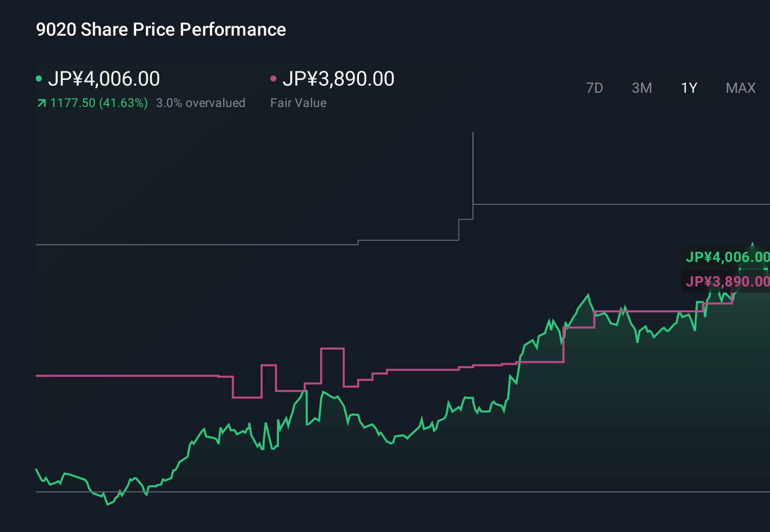Select the MAX time range tab
The width and height of the screenshot is (770, 532).
click(740, 88)
